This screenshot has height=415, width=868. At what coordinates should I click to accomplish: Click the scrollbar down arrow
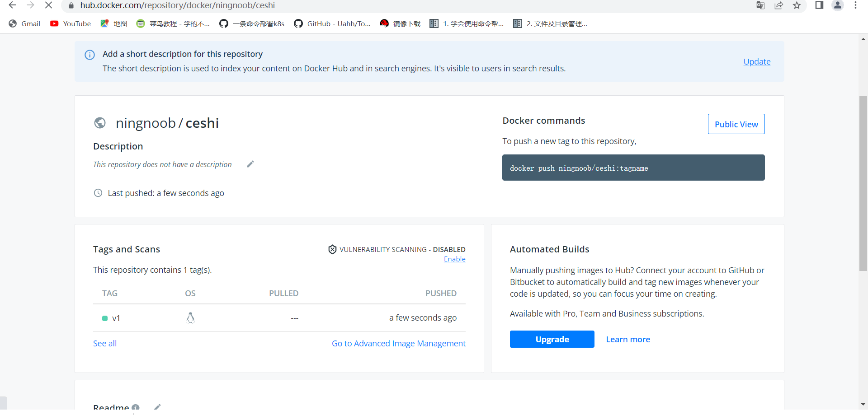863,405
